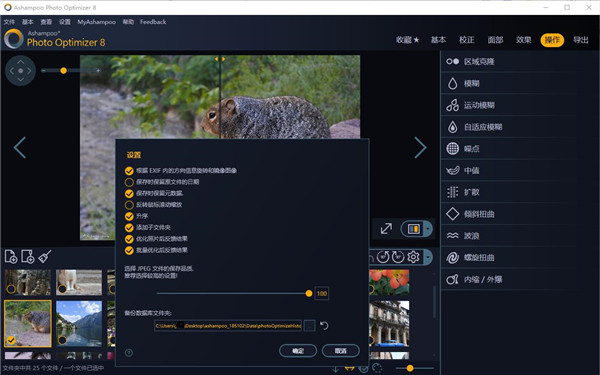Uncheck 批量优化后反馈结果 option
The width and height of the screenshot is (600, 375).
click(129, 250)
